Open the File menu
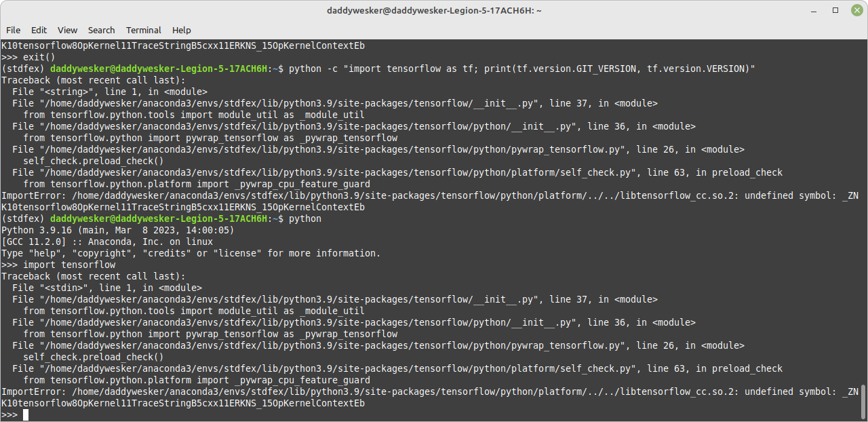The width and height of the screenshot is (868, 422). [13, 30]
